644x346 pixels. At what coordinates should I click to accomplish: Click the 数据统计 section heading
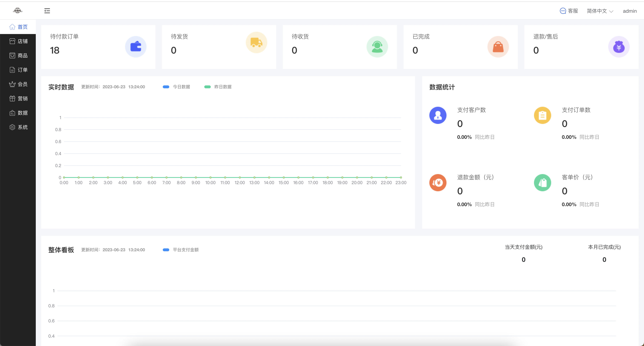(442, 87)
